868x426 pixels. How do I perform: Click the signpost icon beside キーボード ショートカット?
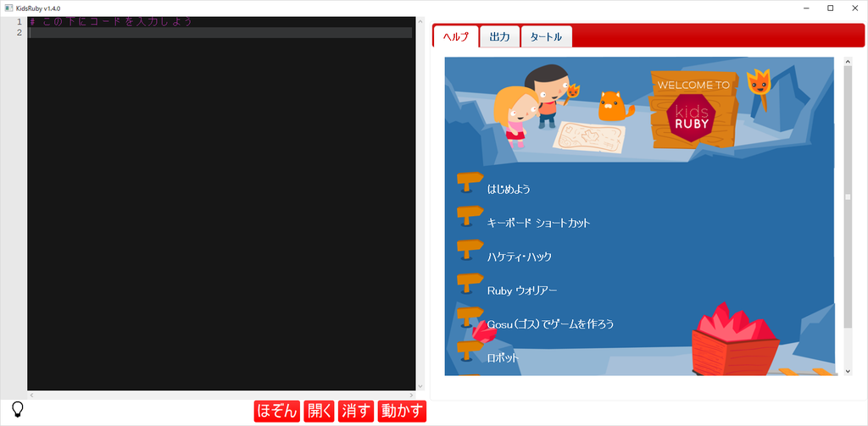(x=470, y=216)
